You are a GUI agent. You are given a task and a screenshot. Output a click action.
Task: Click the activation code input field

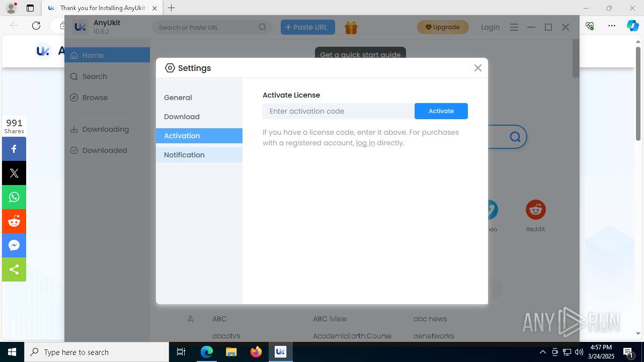339,111
